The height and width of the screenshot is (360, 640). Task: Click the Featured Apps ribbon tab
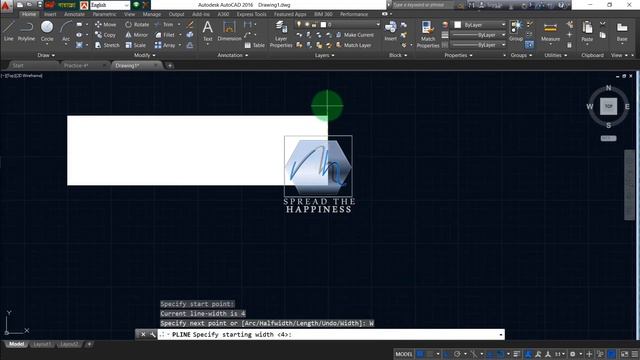[290, 14]
